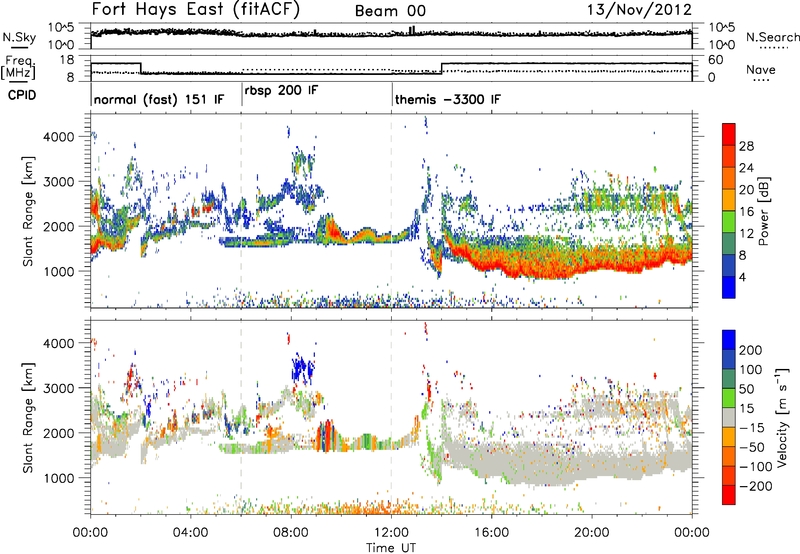Viewport: 800px width, 554px height.
Task: Click the dashed 06:00 marker in velocity panel
Action: [x=241, y=416]
